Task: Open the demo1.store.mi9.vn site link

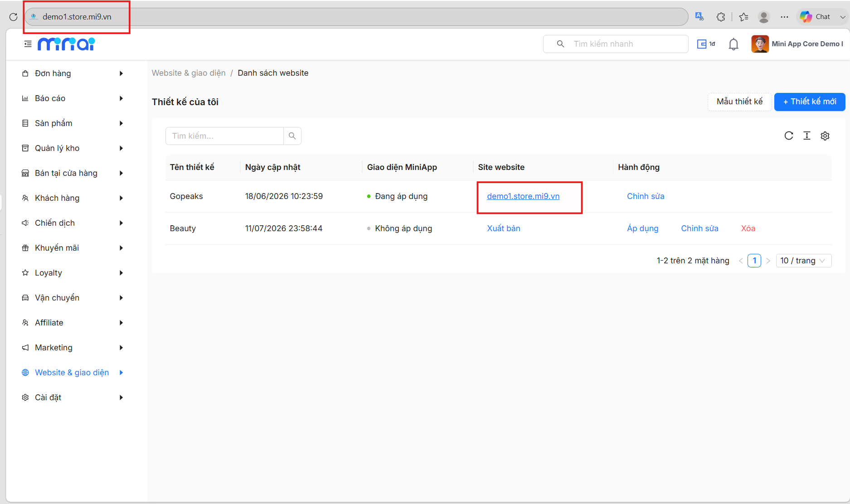Action: click(523, 196)
